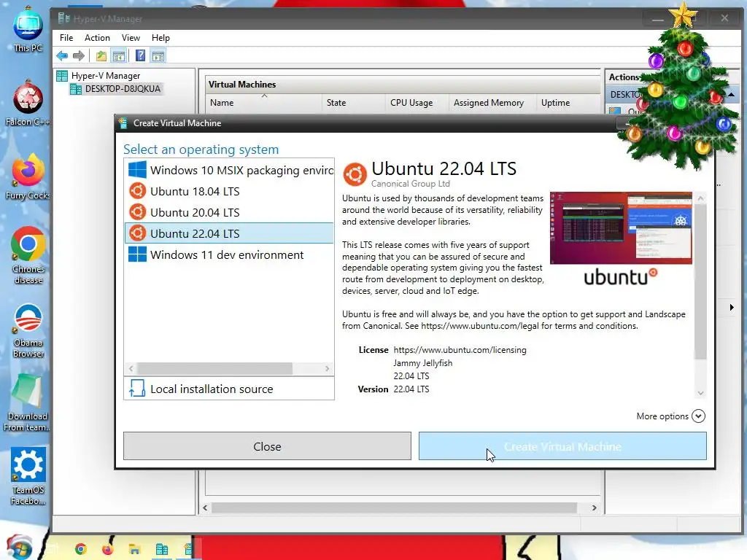The width and height of the screenshot is (747, 560).
Task: Toggle the Show/Hide Action Pane icon
Action: pos(158,55)
